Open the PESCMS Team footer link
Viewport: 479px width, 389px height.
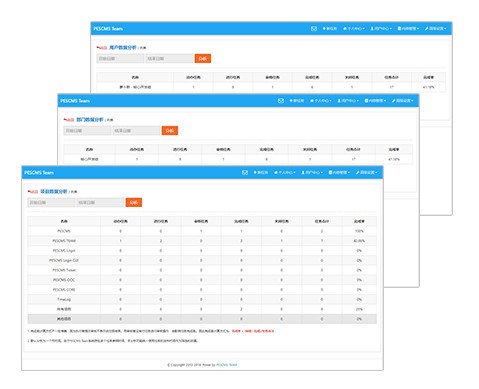tap(227, 365)
